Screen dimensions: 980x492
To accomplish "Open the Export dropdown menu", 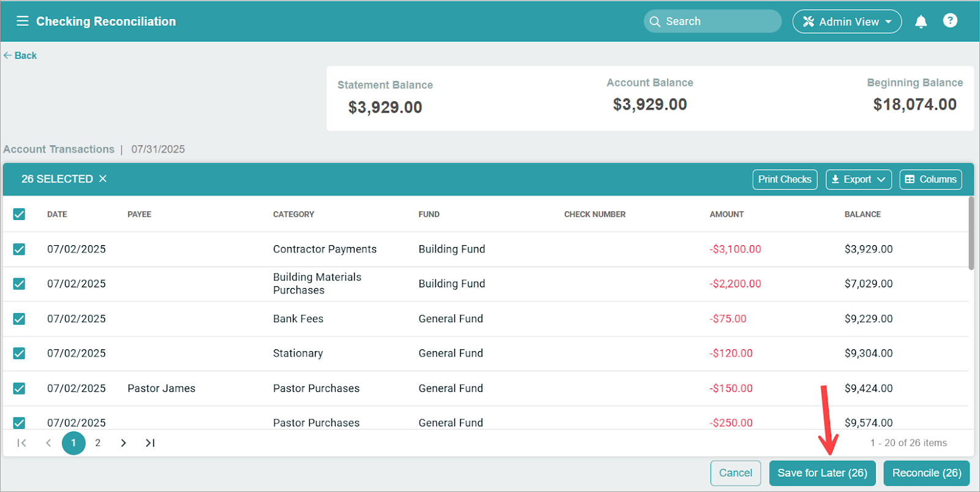I will (x=858, y=180).
